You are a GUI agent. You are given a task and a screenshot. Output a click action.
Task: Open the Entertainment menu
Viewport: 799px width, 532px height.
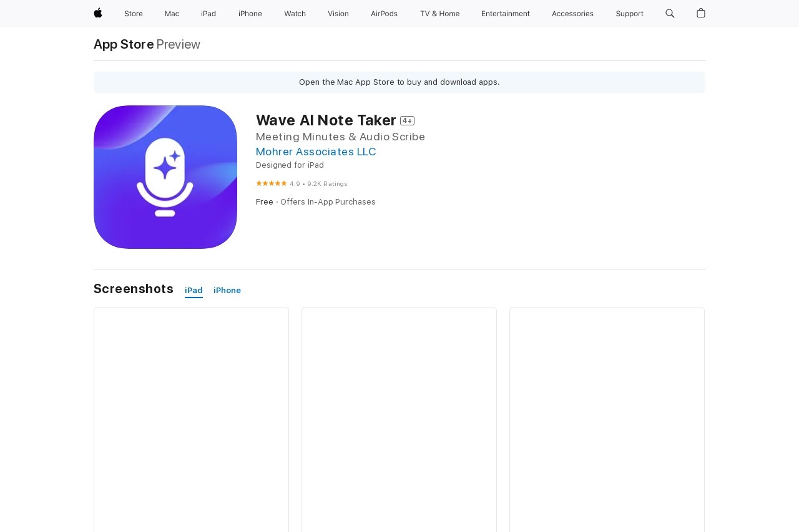[x=506, y=14]
